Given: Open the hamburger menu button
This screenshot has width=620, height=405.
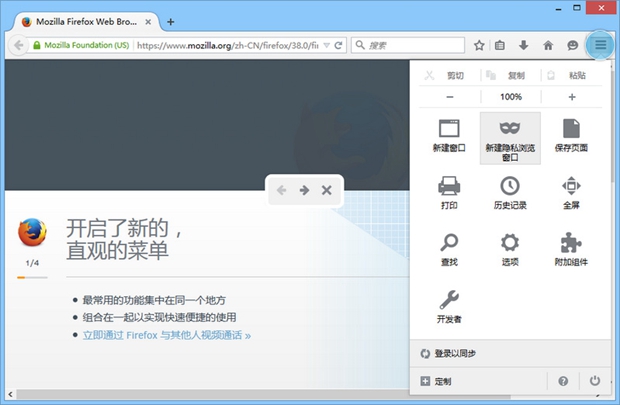Looking at the screenshot, I should tap(600, 45).
